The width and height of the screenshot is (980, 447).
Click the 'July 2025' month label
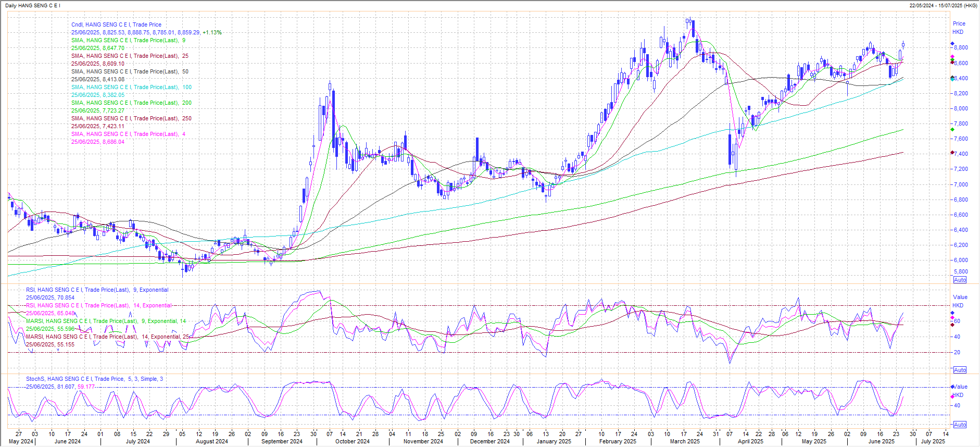click(933, 441)
